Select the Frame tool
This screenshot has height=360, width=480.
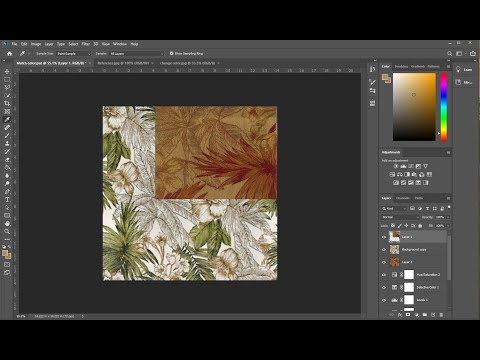tap(7, 111)
